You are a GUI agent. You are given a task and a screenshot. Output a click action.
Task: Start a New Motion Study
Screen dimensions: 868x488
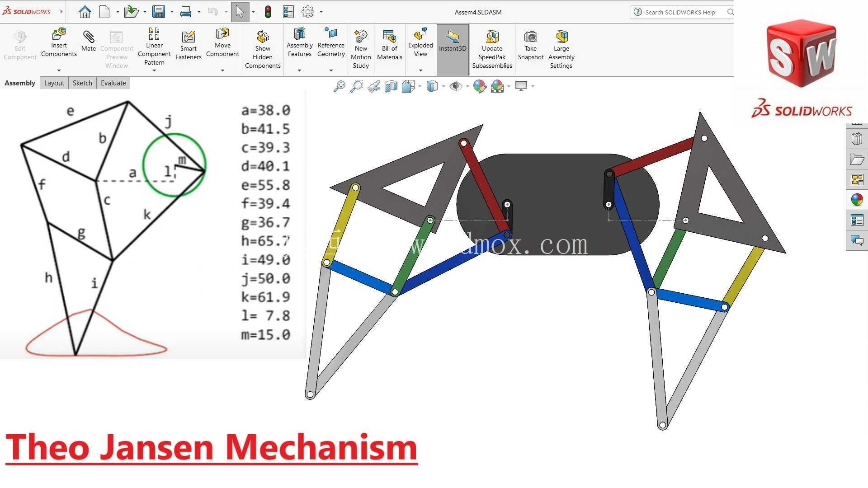(361, 50)
